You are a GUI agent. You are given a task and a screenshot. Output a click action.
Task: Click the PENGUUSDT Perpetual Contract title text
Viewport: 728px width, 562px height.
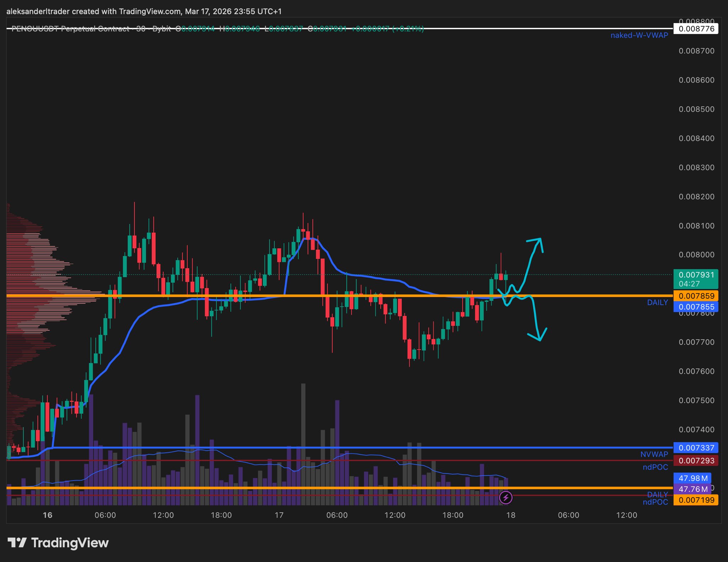point(70,29)
